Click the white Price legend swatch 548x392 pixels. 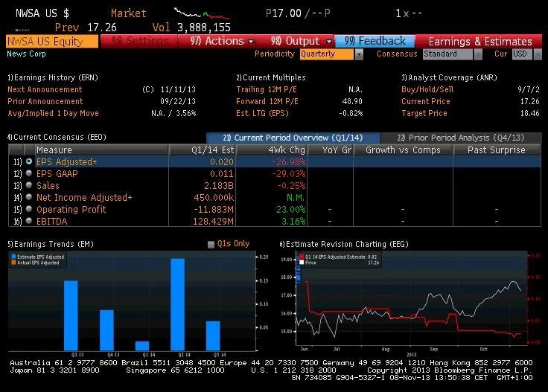302,263
